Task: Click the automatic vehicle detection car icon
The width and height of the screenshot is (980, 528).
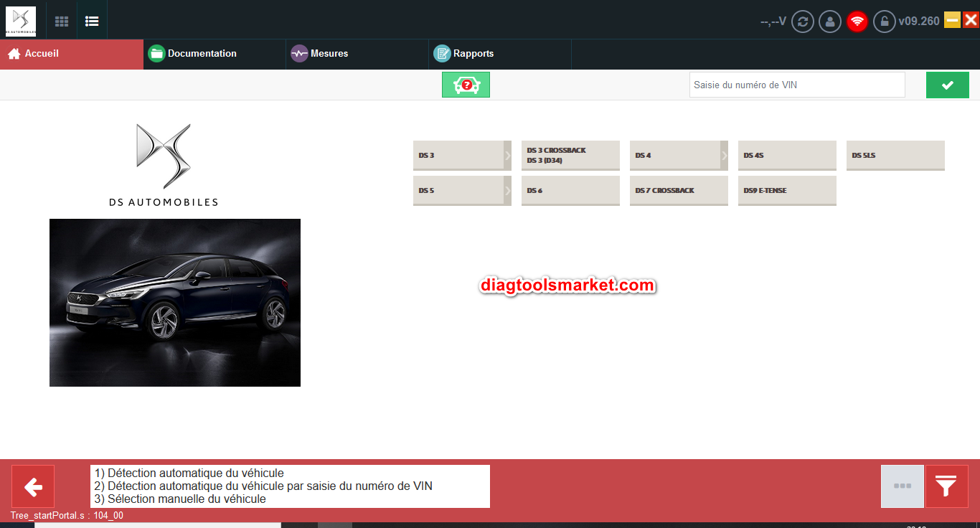Action: pos(466,85)
